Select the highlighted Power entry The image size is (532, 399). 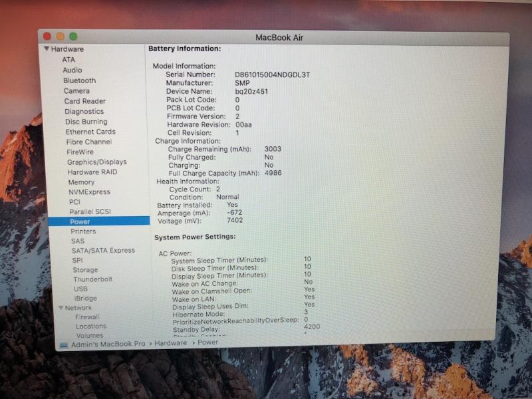[80, 221]
